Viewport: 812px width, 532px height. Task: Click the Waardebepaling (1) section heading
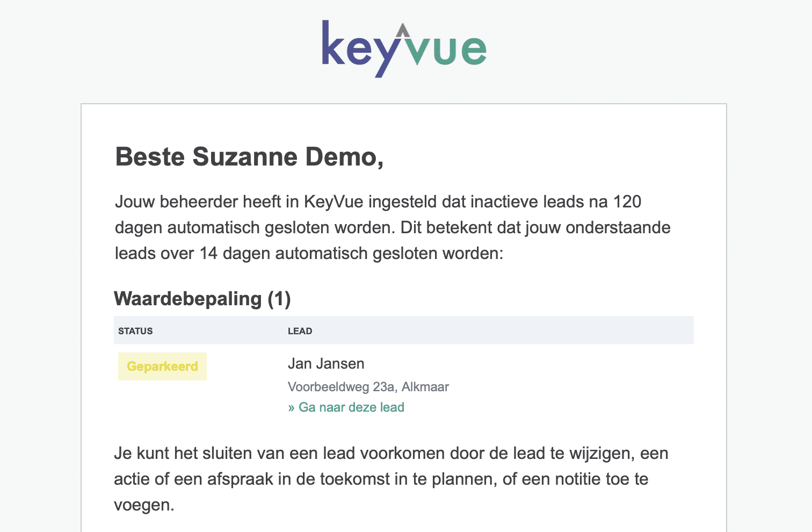(x=202, y=299)
